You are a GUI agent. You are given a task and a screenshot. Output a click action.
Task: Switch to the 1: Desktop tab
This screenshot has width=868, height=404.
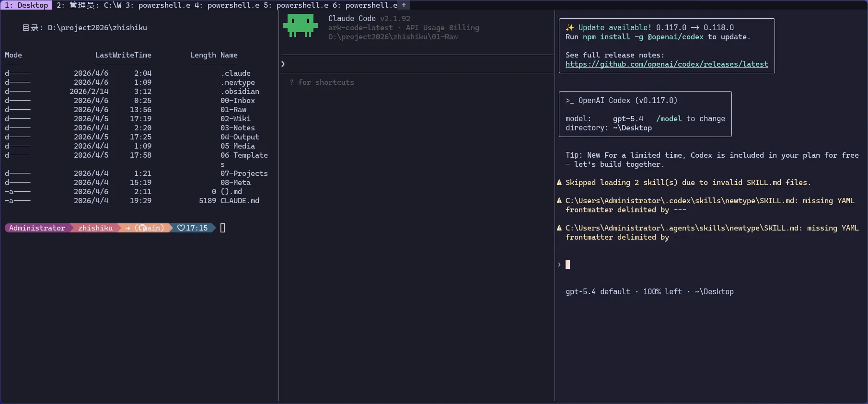(x=26, y=5)
